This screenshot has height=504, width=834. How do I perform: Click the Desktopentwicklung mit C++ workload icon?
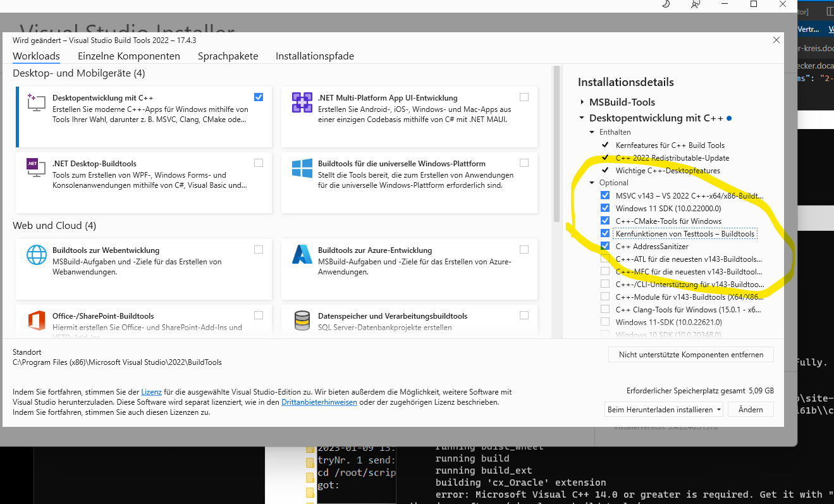pos(36,103)
